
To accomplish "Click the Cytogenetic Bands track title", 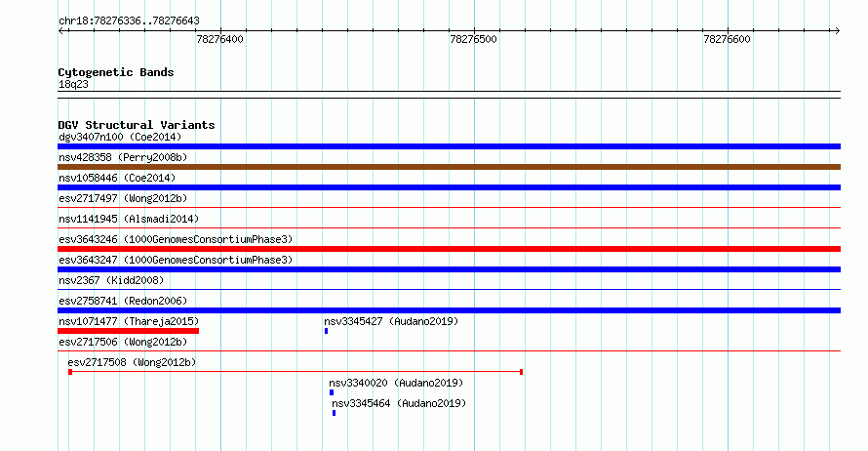I will coord(116,72).
